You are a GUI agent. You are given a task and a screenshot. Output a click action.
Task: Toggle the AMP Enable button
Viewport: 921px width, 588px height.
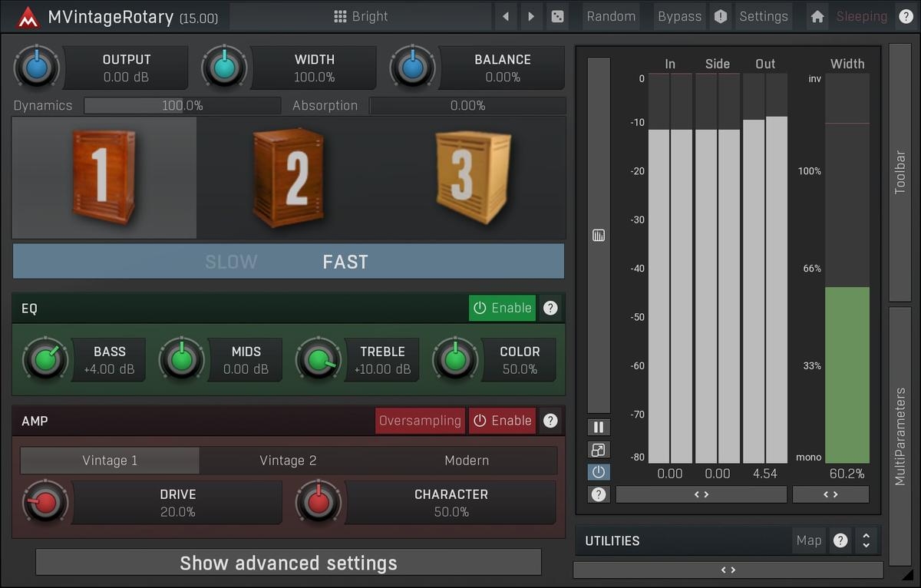tap(502, 421)
